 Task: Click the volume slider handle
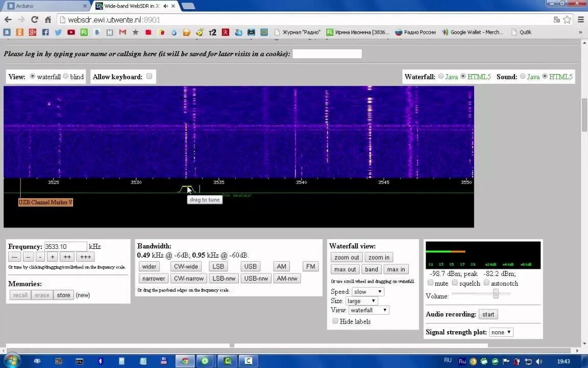[496, 294]
